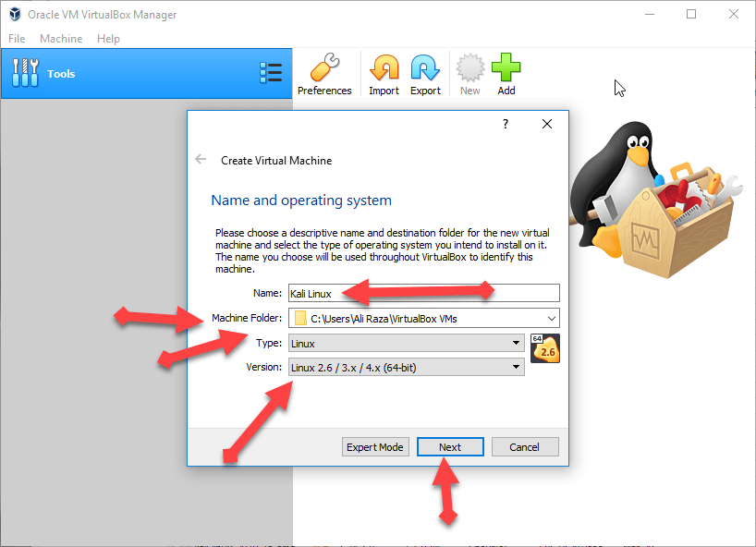Open the Machine menu

point(61,39)
